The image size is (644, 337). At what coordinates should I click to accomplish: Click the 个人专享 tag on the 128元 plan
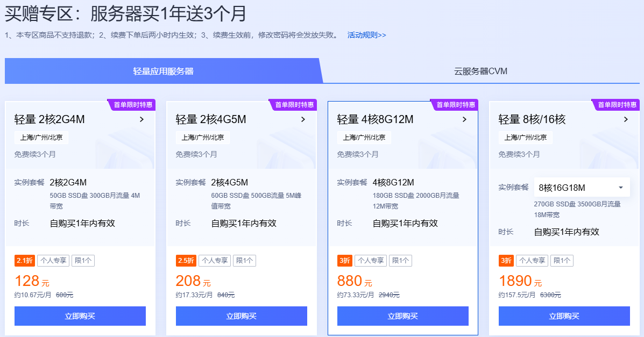coord(53,261)
